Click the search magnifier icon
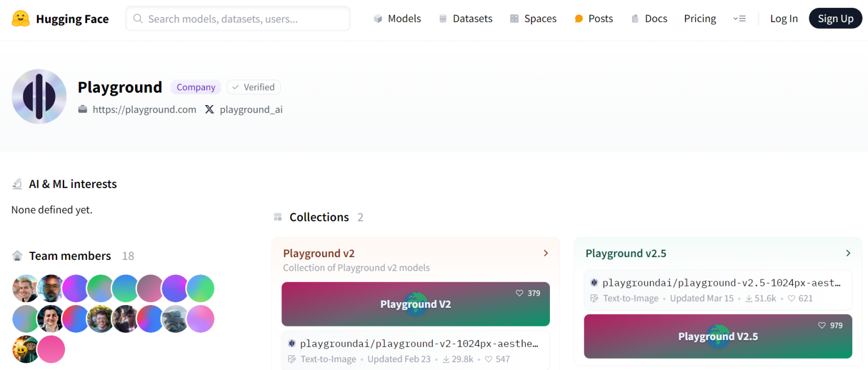 pos(137,18)
